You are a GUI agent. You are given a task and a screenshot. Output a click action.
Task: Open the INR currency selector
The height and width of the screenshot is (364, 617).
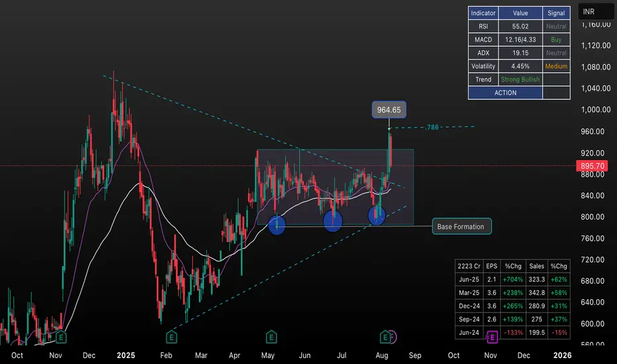[x=596, y=12]
